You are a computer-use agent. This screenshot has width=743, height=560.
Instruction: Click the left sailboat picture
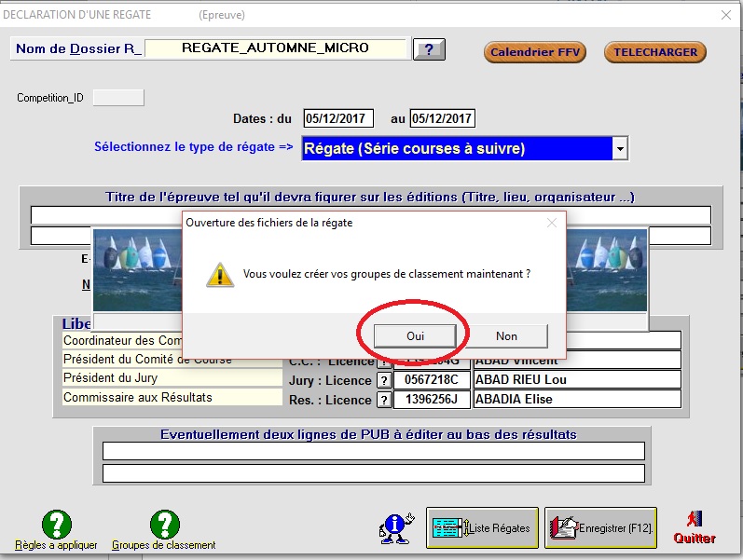(x=137, y=270)
